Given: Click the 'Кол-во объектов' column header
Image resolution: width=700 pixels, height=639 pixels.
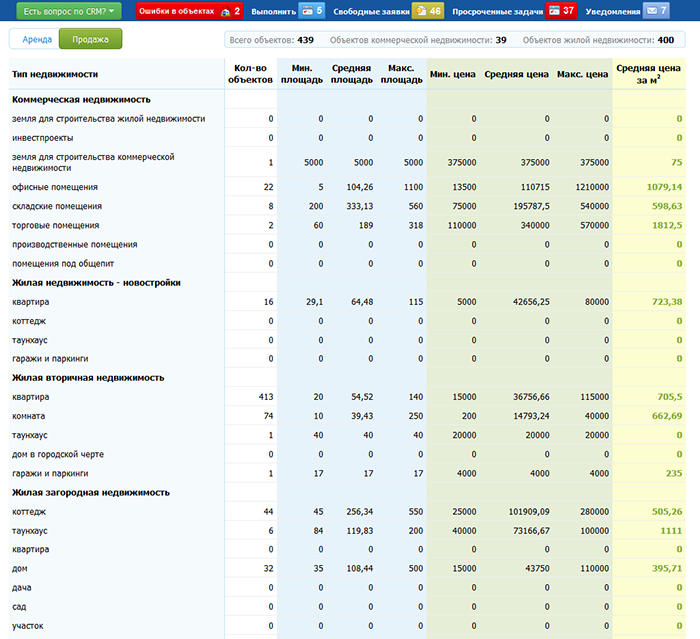Looking at the screenshot, I should coord(250,74).
